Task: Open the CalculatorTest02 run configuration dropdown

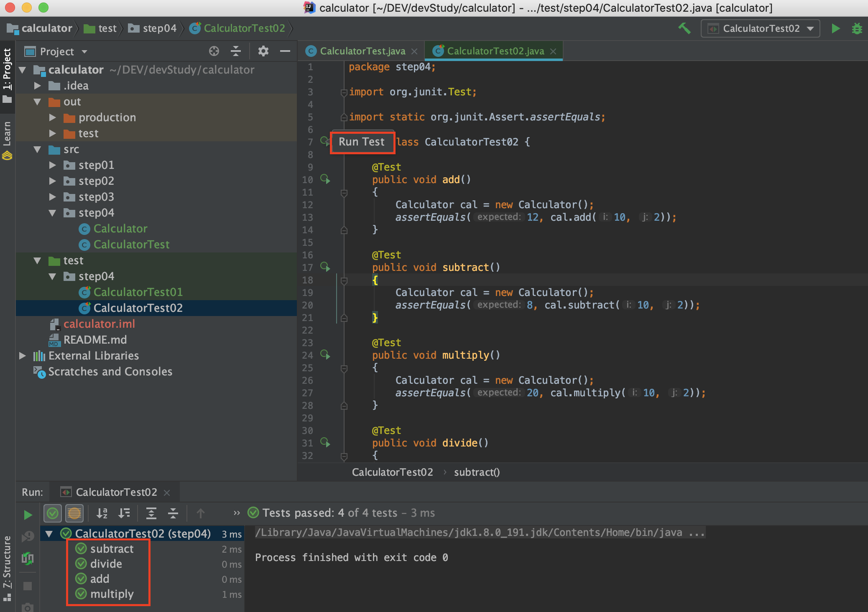Action: point(760,28)
